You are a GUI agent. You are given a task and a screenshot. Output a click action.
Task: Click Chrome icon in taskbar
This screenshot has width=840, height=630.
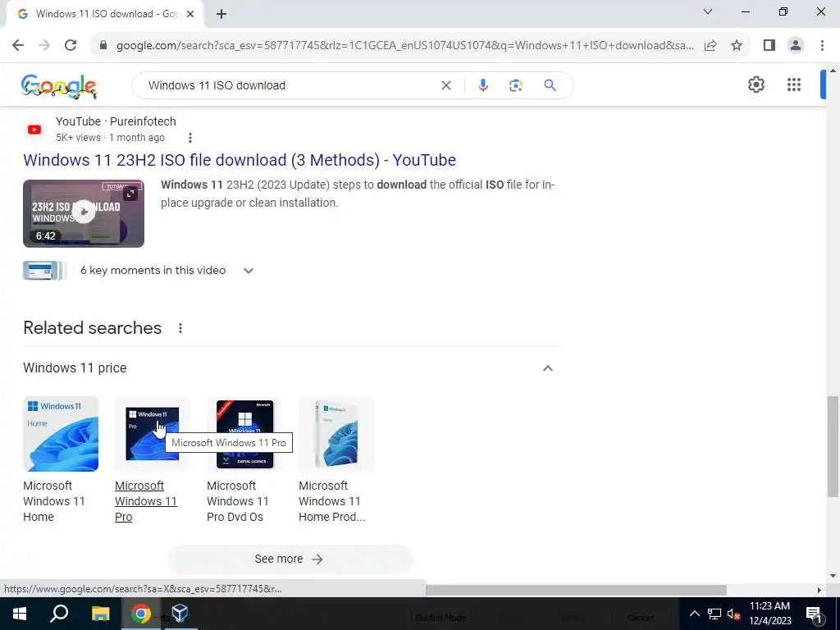tap(140, 614)
